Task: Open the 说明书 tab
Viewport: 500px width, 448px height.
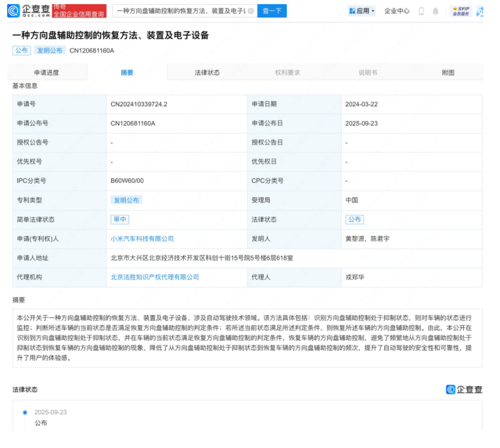Action: click(x=367, y=73)
